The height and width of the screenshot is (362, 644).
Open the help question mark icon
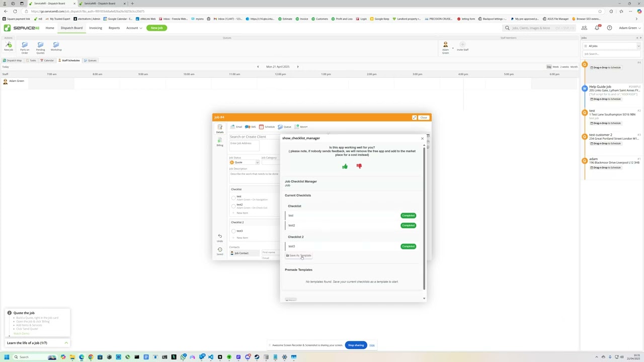[x=609, y=28]
